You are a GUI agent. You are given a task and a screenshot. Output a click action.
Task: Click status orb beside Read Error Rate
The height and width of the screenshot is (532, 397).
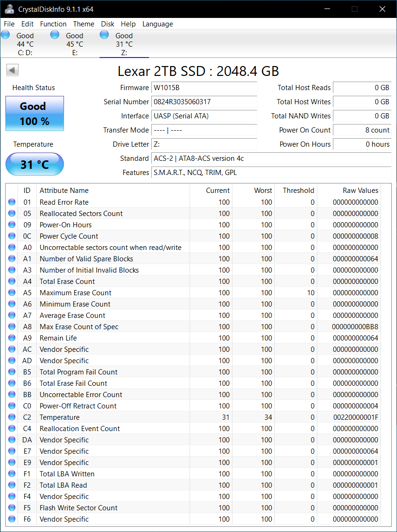coord(12,202)
